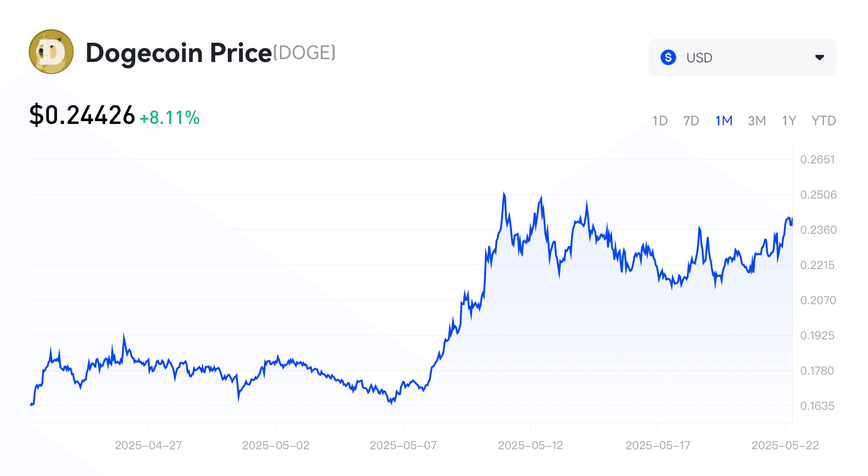Click the blue dollar currency icon

[668, 57]
